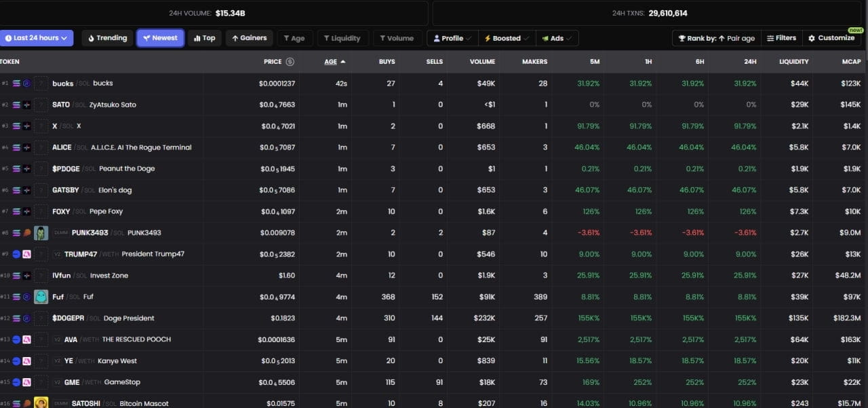Click the Solana chain icon in IVfun row

pos(17,276)
